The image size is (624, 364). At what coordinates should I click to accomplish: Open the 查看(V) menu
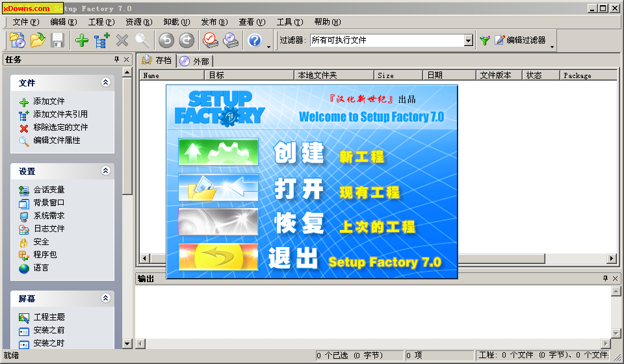[252, 22]
